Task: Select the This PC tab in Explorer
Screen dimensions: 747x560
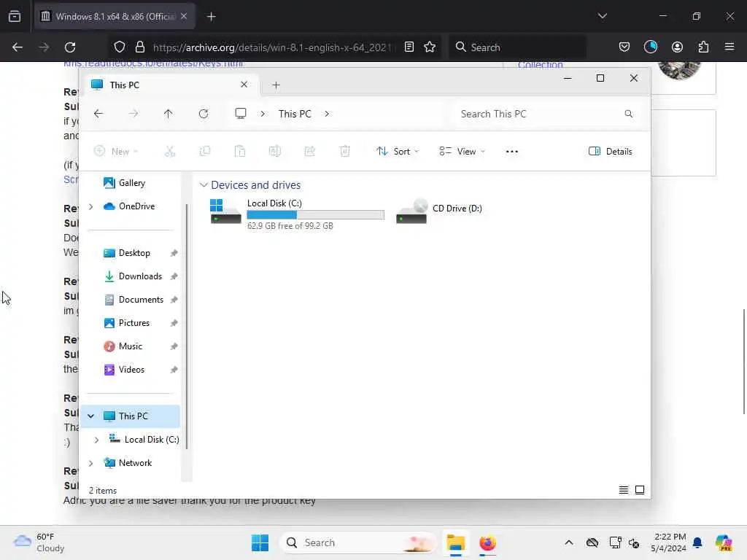Action: [x=169, y=85]
